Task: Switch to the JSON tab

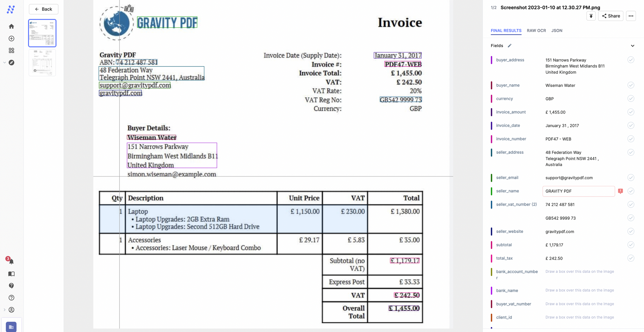Action: (x=557, y=31)
